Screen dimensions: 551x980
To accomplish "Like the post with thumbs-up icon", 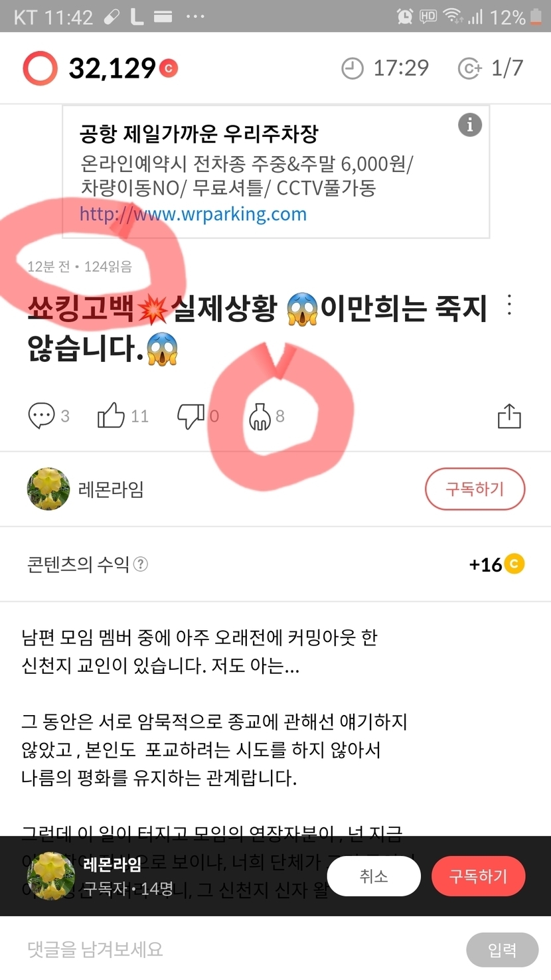I will tap(111, 416).
